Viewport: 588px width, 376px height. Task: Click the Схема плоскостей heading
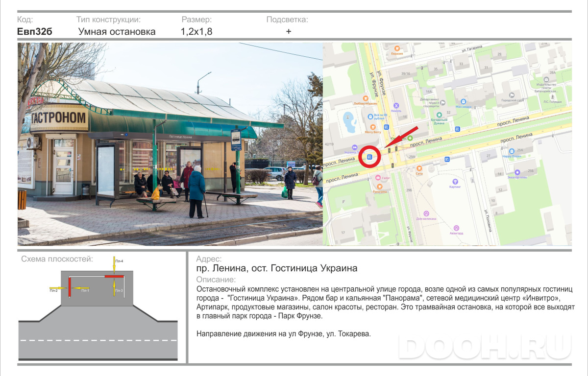click(x=57, y=259)
